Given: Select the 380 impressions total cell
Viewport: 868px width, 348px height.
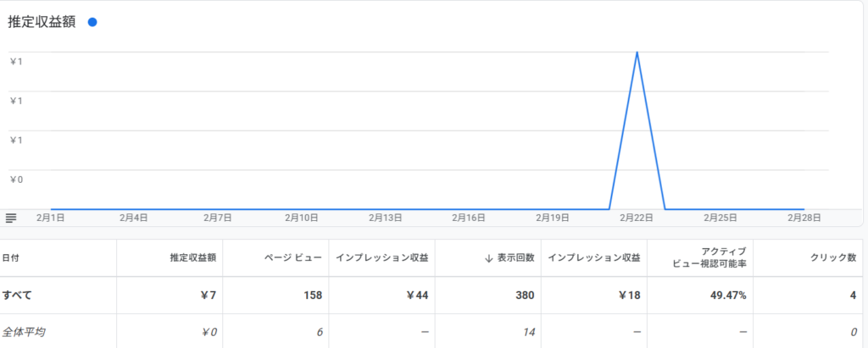Looking at the screenshot, I should [523, 296].
